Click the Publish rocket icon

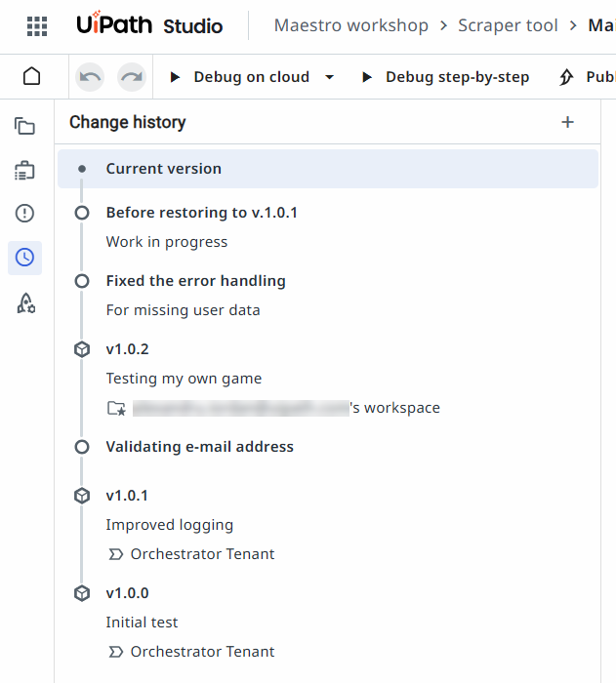(566, 77)
